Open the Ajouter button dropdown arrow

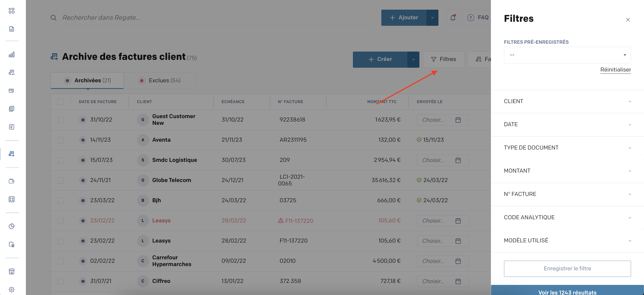(432, 17)
